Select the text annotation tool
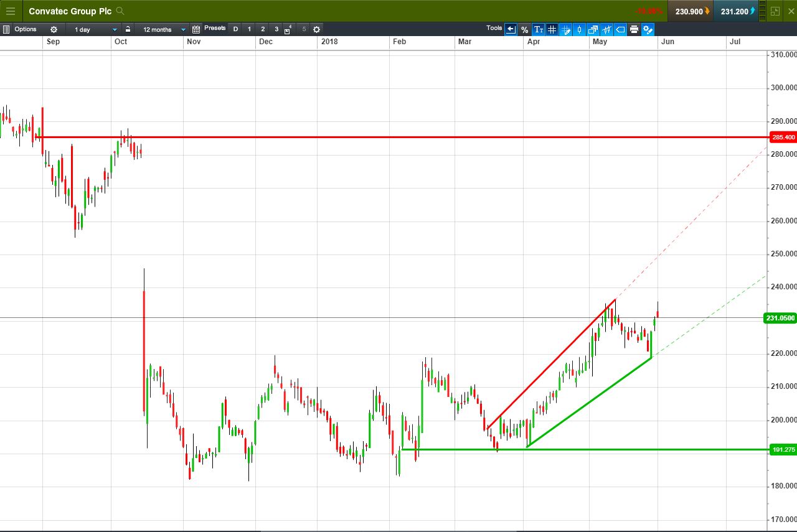Screen dimensions: 797x532 click(x=538, y=29)
